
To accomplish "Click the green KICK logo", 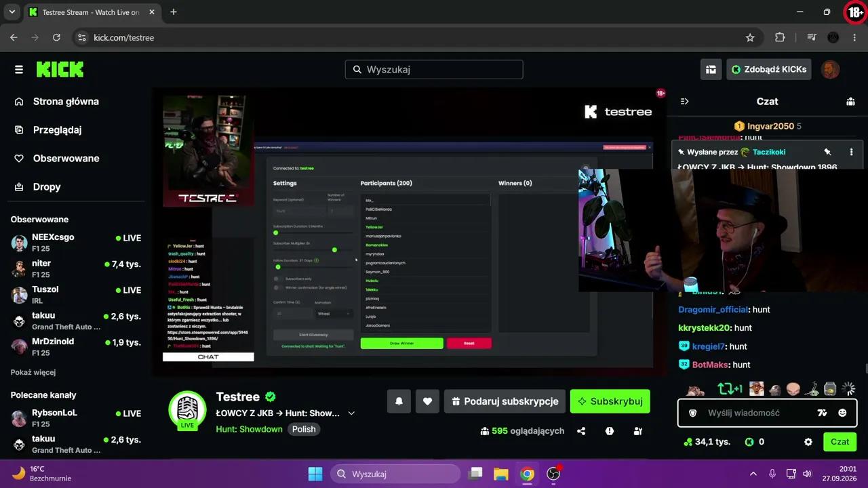I will pyautogui.click(x=60, y=69).
